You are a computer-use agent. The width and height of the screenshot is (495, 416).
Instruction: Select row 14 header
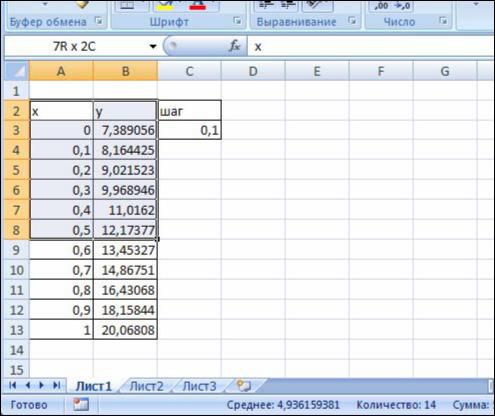pos(17,350)
